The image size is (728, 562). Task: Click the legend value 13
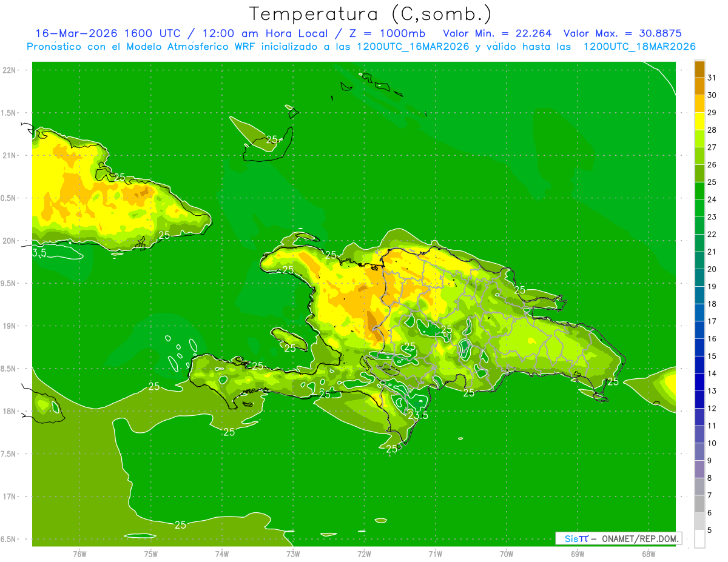click(x=712, y=391)
